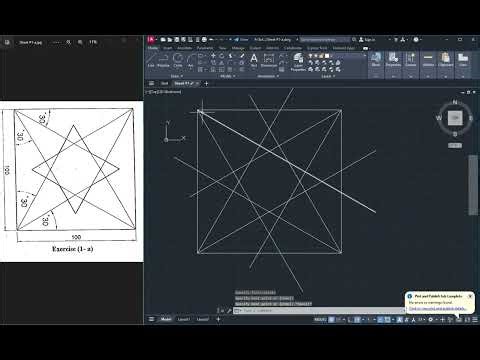Click the plot and publish details link
Viewport: 480px width, 360px height.
tap(437, 309)
